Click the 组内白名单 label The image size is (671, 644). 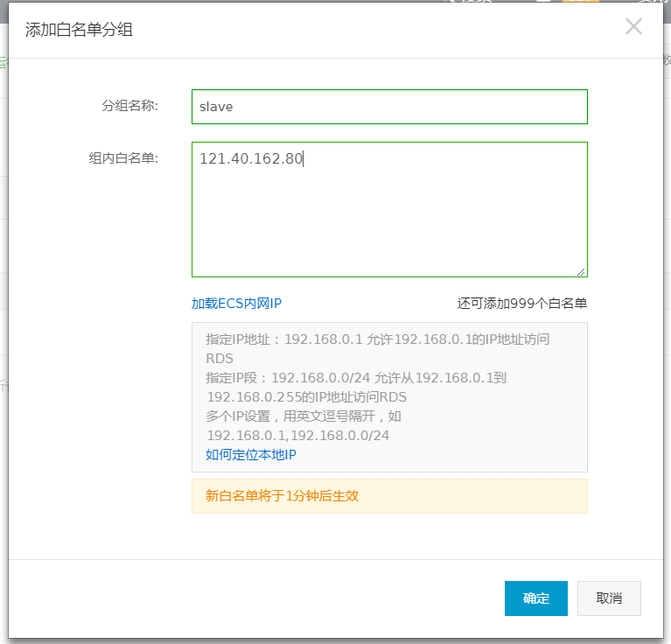coord(123,158)
